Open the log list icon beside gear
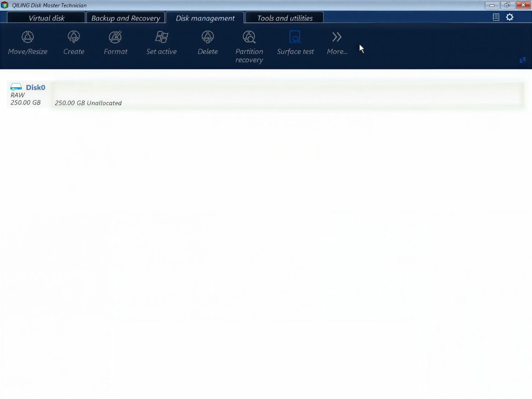This screenshot has width=532, height=399. click(x=496, y=17)
